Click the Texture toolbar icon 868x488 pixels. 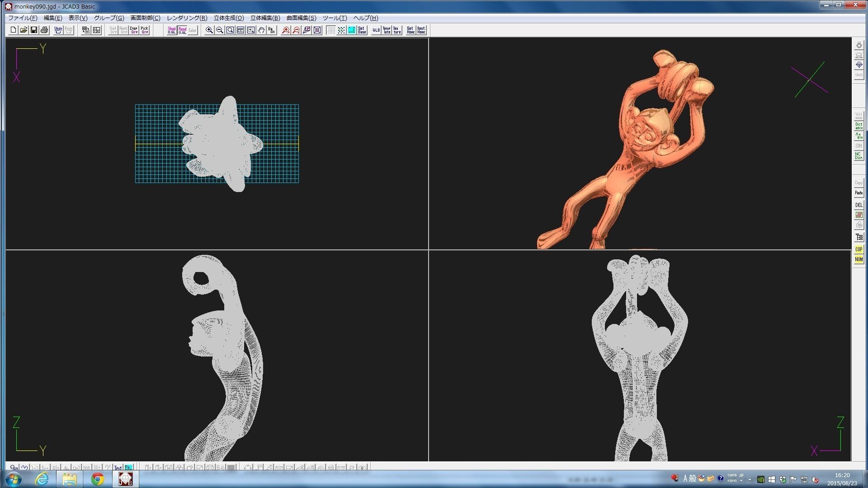(396, 30)
